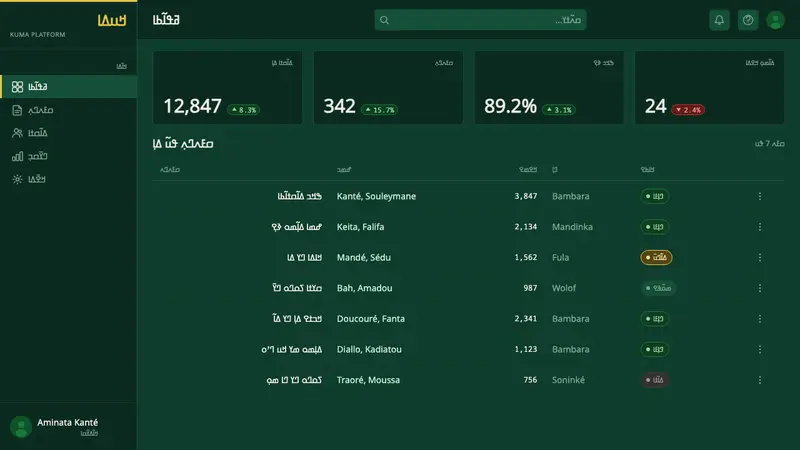Viewport: 800px width, 450px height.
Task: Click the yellow Kuma Platform logo
Action: [x=112, y=20]
